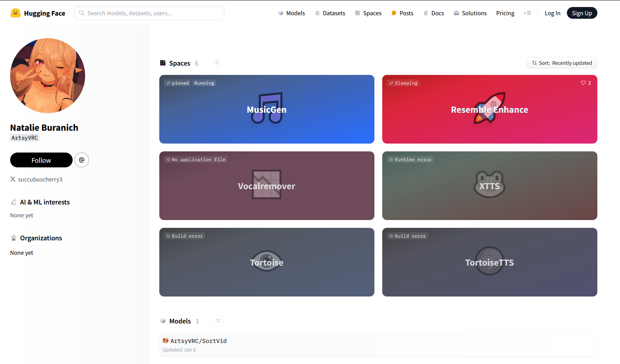Click the avatar icon beside ArtsyVRC/SortVid
The width and height of the screenshot is (620, 364).
point(166,341)
